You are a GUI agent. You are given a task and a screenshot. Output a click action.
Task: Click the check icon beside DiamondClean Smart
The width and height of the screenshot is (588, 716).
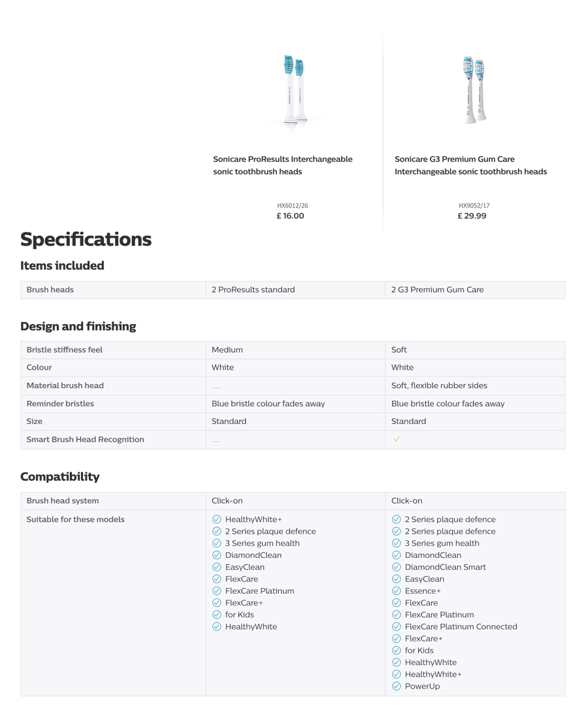coord(396,567)
